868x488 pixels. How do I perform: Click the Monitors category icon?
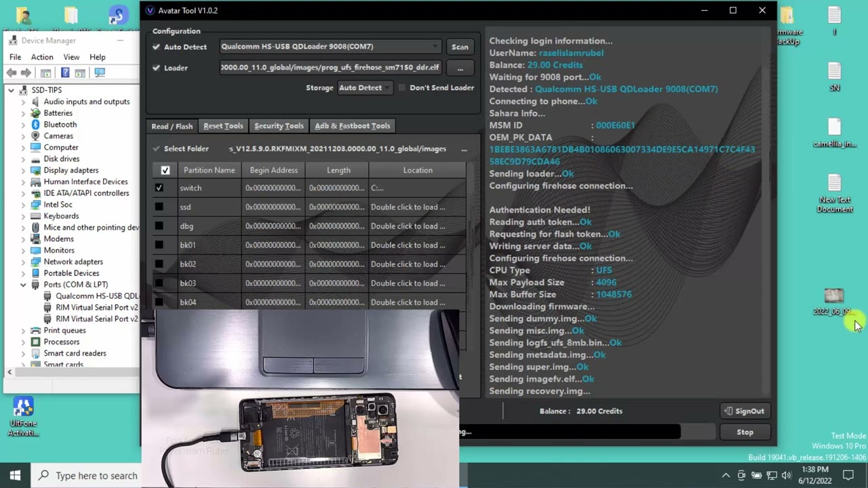(x=35, y=250)
